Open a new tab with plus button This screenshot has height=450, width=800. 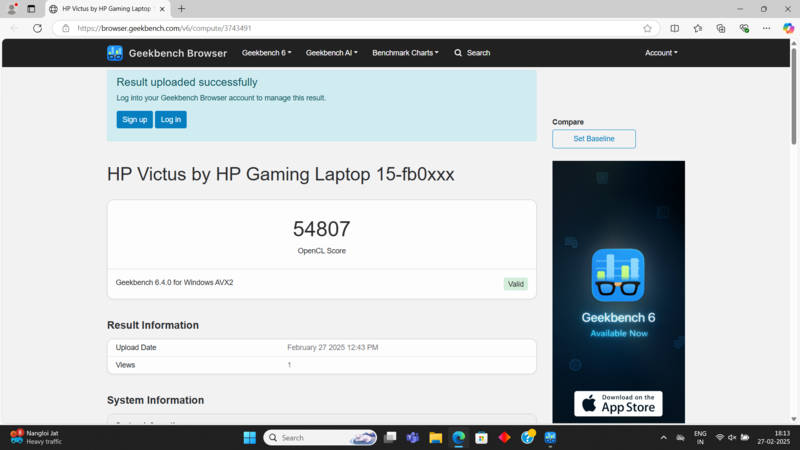point(181,9)
